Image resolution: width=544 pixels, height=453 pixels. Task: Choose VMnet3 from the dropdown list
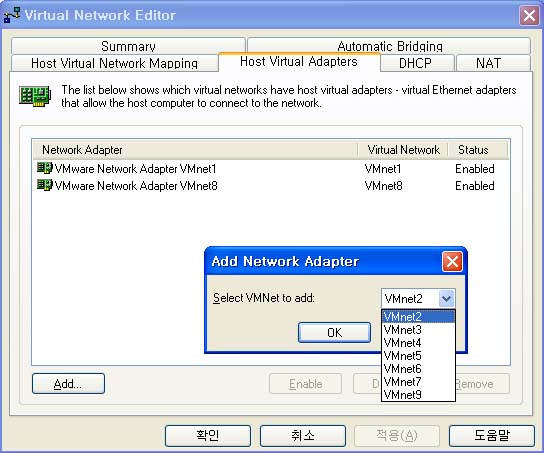pos(418,330)
